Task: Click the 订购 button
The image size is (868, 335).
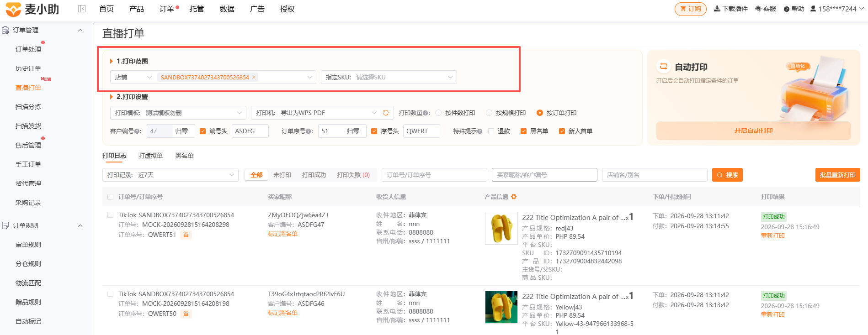Action: tap(690, 9)
